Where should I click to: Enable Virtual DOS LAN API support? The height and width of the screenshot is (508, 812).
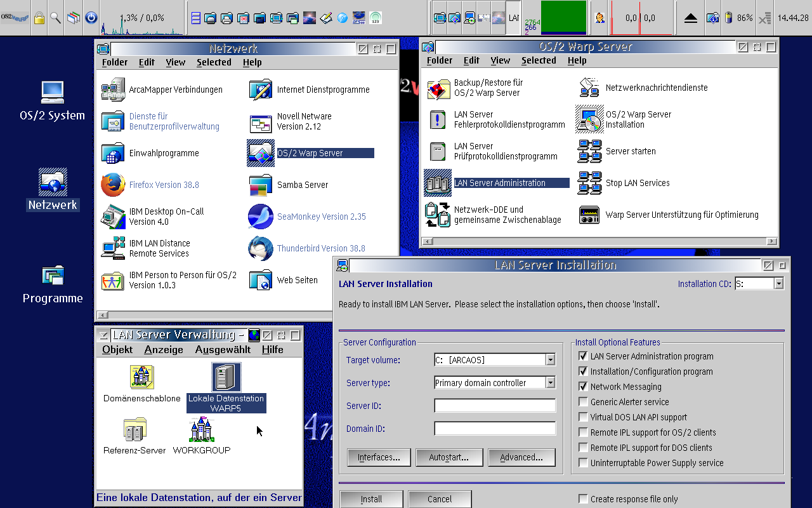[583, 417]
